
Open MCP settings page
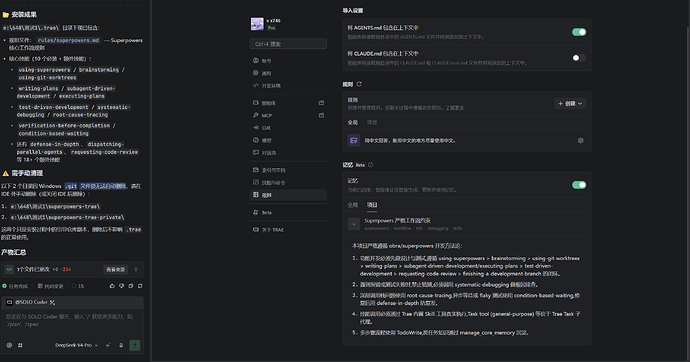283,115
